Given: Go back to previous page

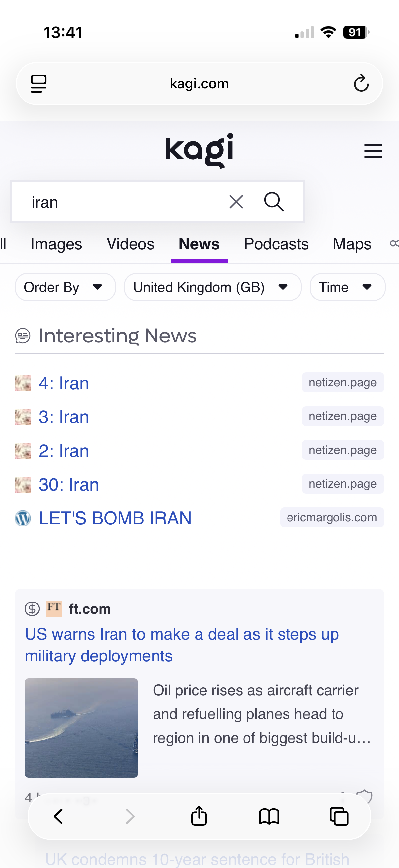Looking at the screenshot, I should coord(58,816).
